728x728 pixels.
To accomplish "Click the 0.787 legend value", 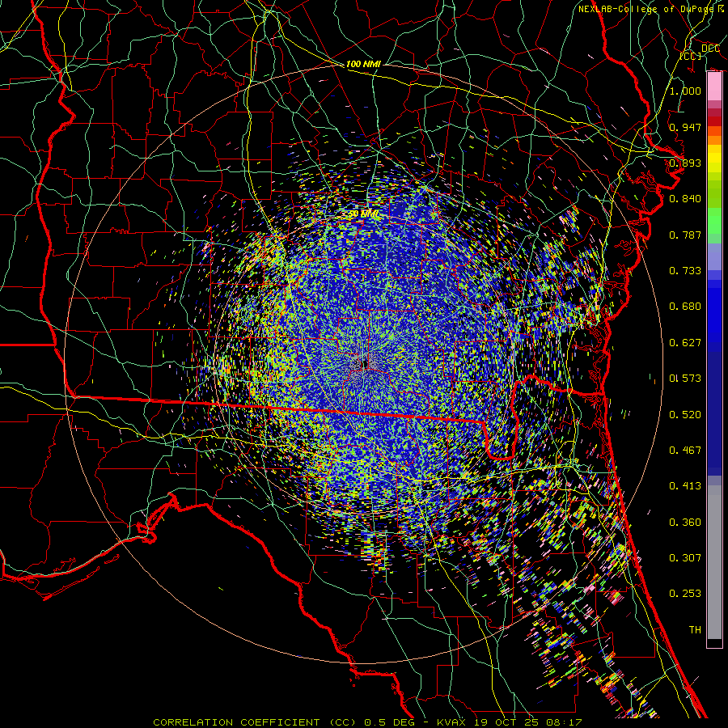I will point(685,235).
